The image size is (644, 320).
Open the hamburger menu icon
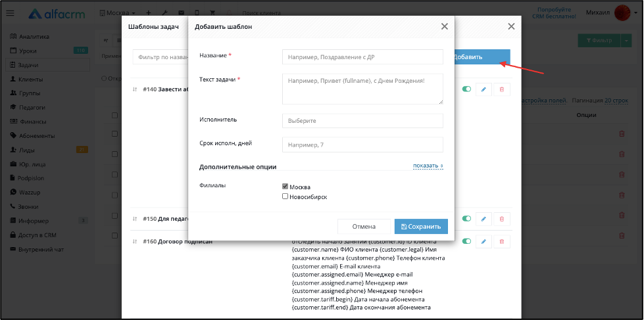(x=11, y=13)
